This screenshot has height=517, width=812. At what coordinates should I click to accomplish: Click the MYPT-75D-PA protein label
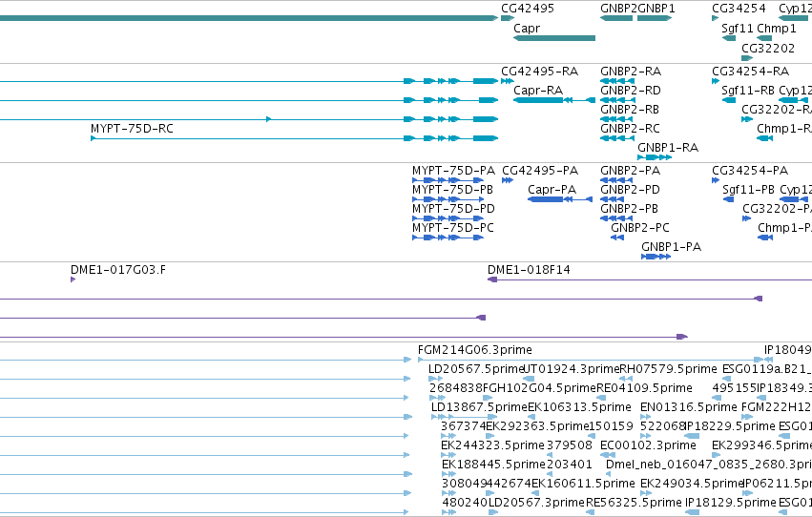coord(453,170)
